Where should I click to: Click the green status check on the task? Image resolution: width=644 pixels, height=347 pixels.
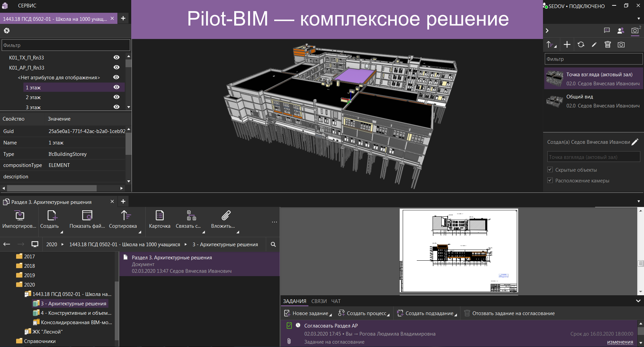pos(289,326)
